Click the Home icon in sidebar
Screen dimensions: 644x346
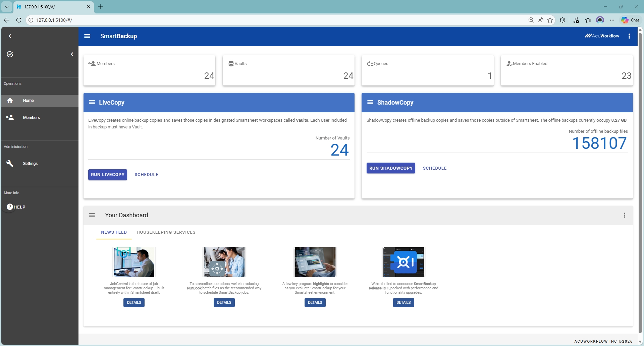point(10,101)
